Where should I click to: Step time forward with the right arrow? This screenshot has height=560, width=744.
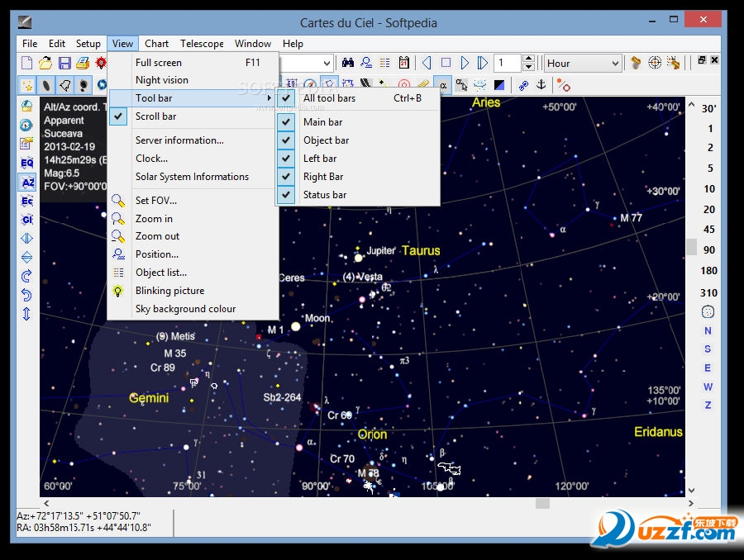click(x=465, y=63)
